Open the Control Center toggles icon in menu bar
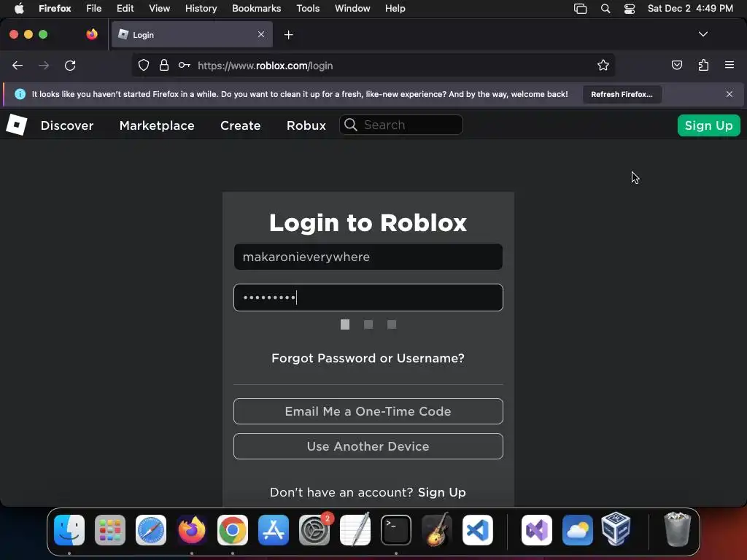This screenshot has height=560, width=747. pos(630,9)
